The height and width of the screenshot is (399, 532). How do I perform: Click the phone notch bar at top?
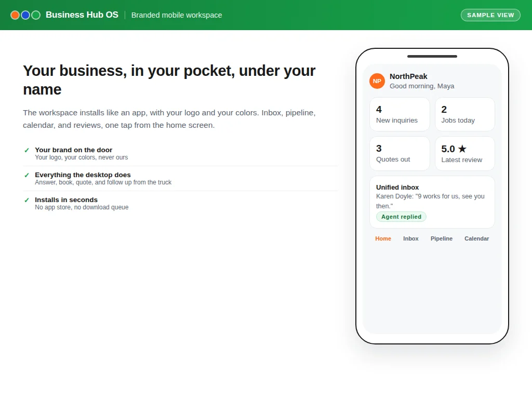pos(432,56)
